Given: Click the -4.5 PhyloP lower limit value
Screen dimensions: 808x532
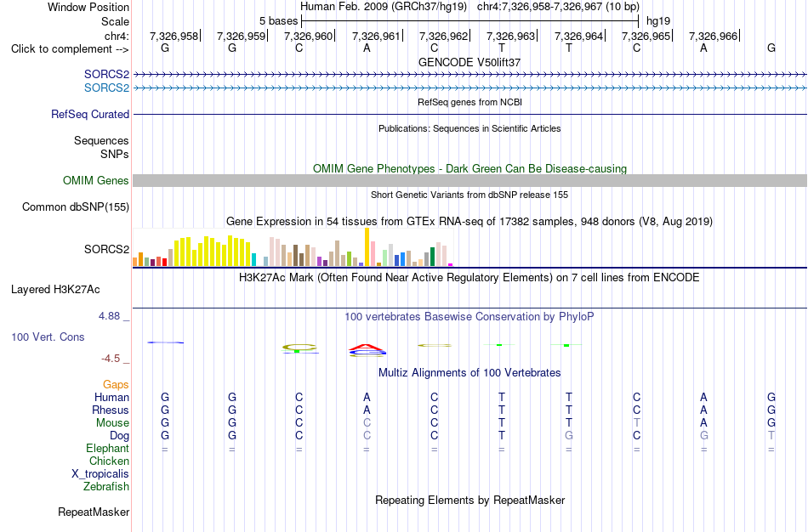Looking at the screenshot, I should click(111, 359).
